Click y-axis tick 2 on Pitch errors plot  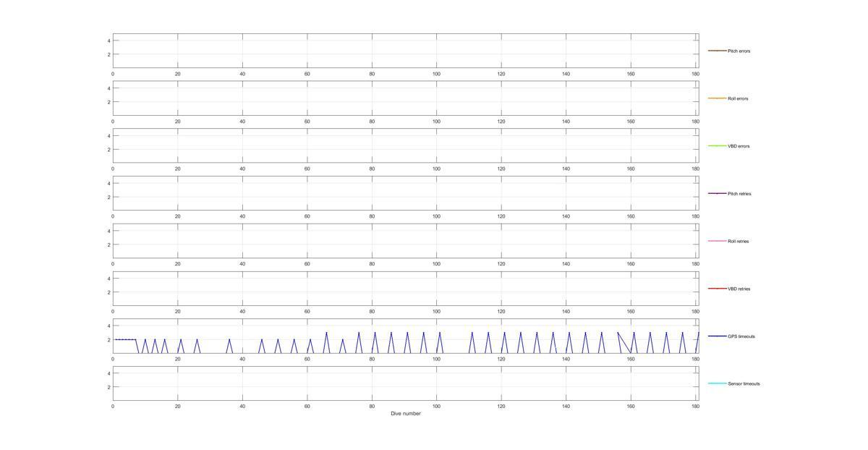109,54
